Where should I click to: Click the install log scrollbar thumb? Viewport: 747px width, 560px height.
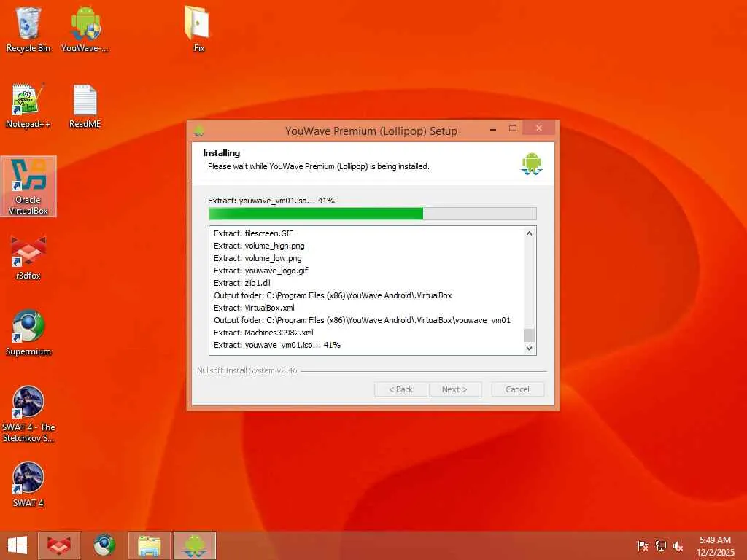pos(530,335)
